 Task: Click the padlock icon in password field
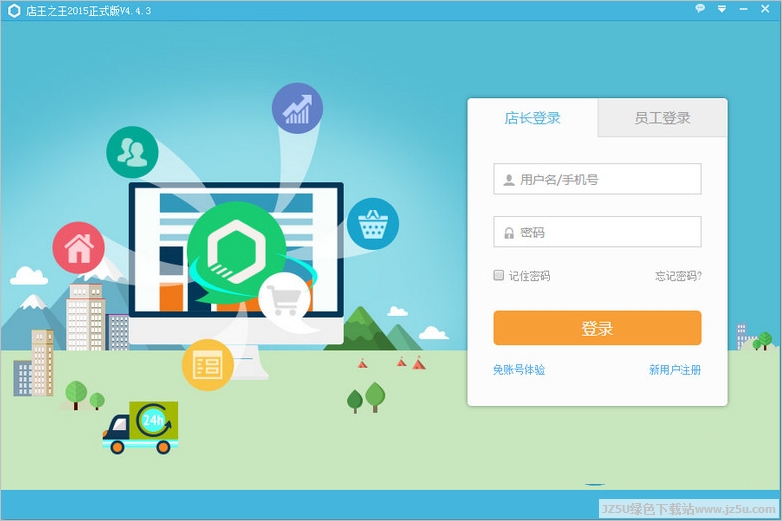509,233
